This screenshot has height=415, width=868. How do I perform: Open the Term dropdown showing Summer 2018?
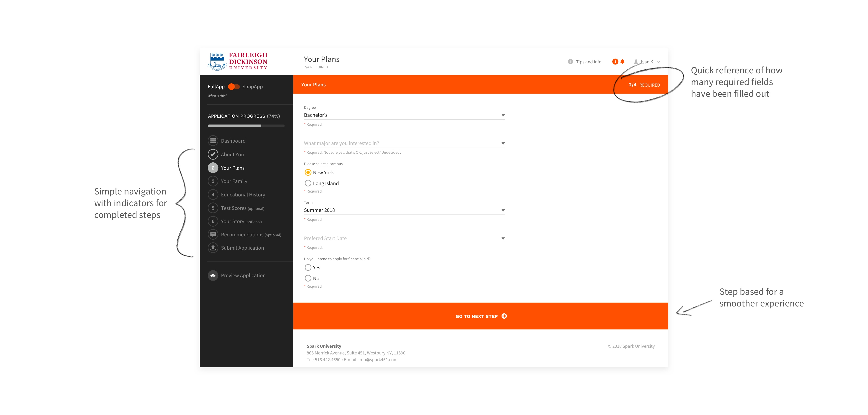click(404, 210)
